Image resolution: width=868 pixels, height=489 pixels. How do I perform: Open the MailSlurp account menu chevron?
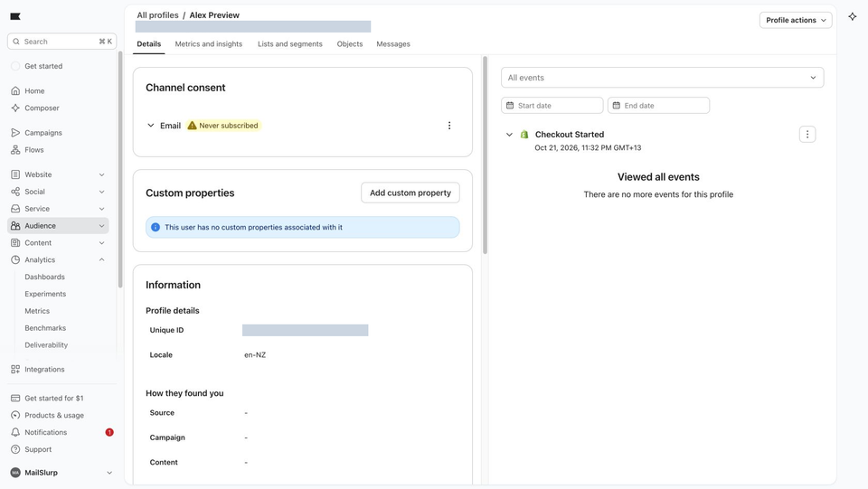[x=109, y=473]
